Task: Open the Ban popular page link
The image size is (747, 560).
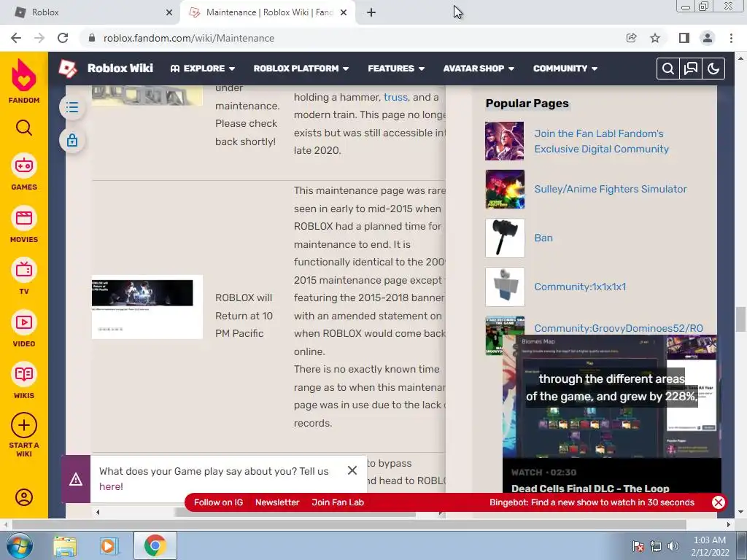Action: pos(543,238)
